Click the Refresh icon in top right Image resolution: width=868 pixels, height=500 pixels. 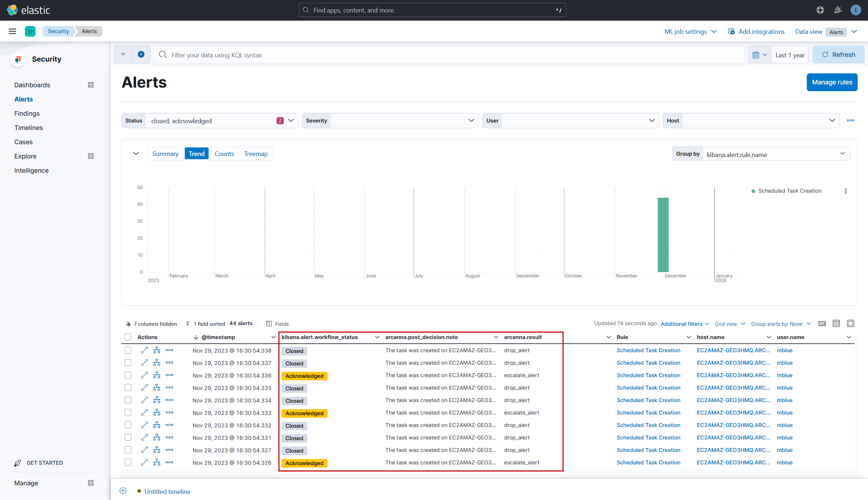(x=825, y=54)
